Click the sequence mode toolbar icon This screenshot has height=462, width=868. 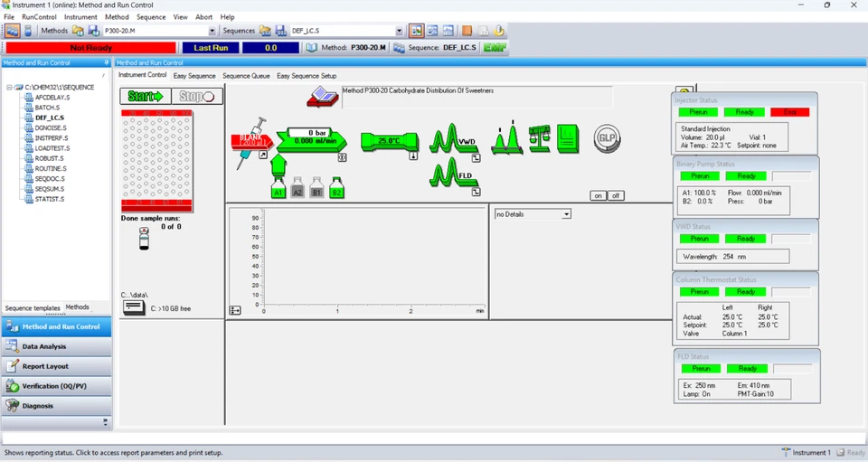point(12,31)
